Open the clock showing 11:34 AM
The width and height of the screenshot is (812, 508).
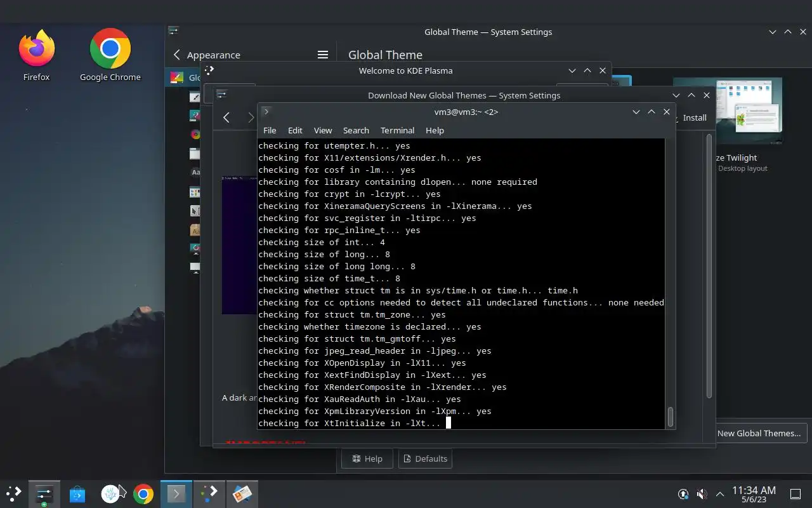pos(754,493)
